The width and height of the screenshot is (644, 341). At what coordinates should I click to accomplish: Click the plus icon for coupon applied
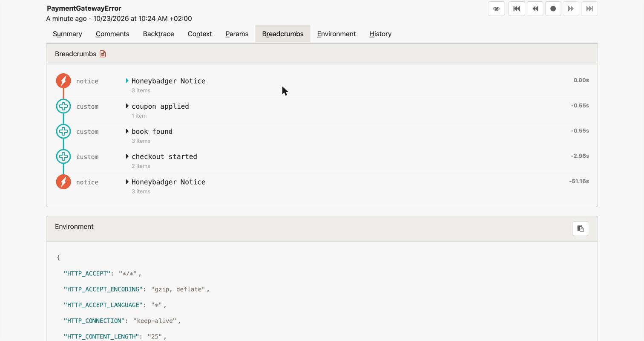click(63, 106)
